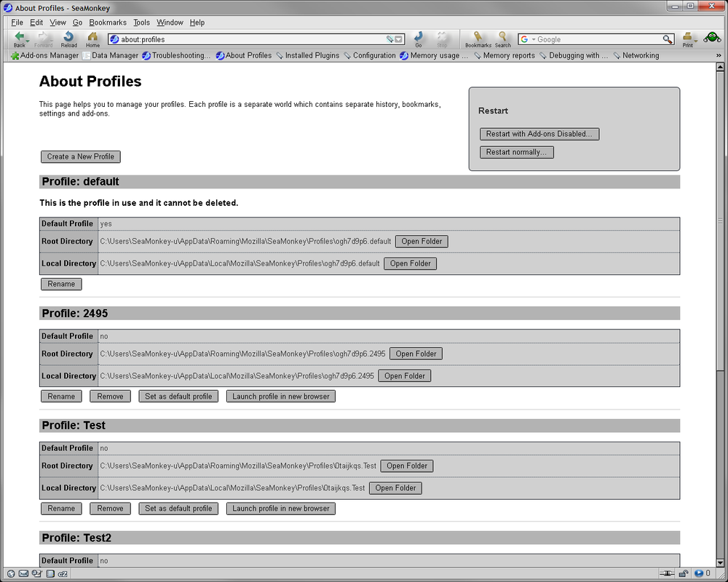Open Add-ons Manager bookmark
The image size is (728, 582).
click(x=44, y=55)
